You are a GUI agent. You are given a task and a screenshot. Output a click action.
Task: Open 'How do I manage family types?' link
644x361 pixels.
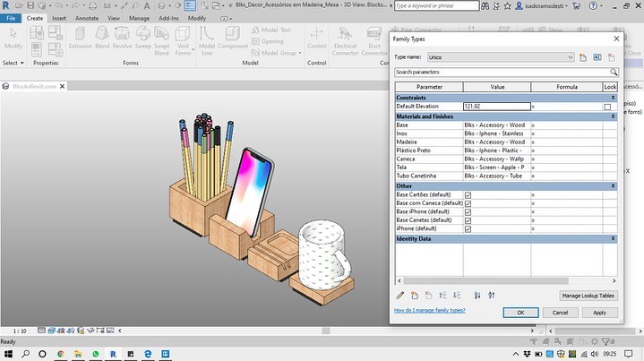click(429, 311)
